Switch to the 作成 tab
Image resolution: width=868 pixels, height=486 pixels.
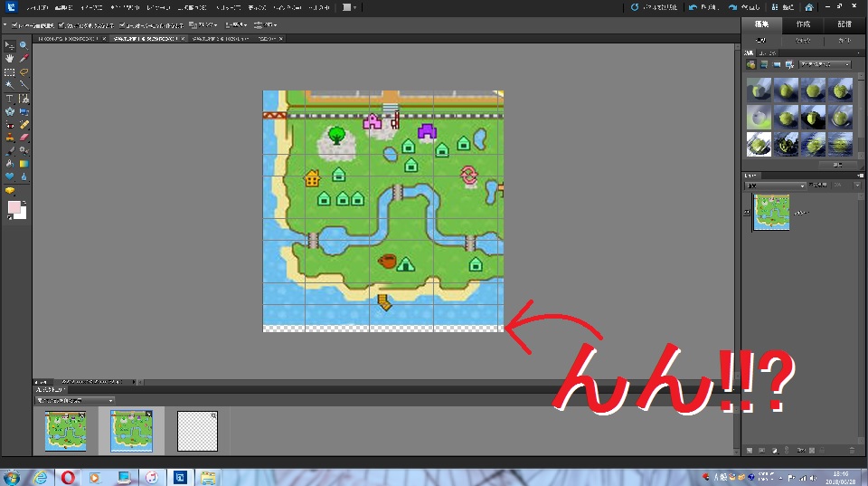(x=803, y=24)
